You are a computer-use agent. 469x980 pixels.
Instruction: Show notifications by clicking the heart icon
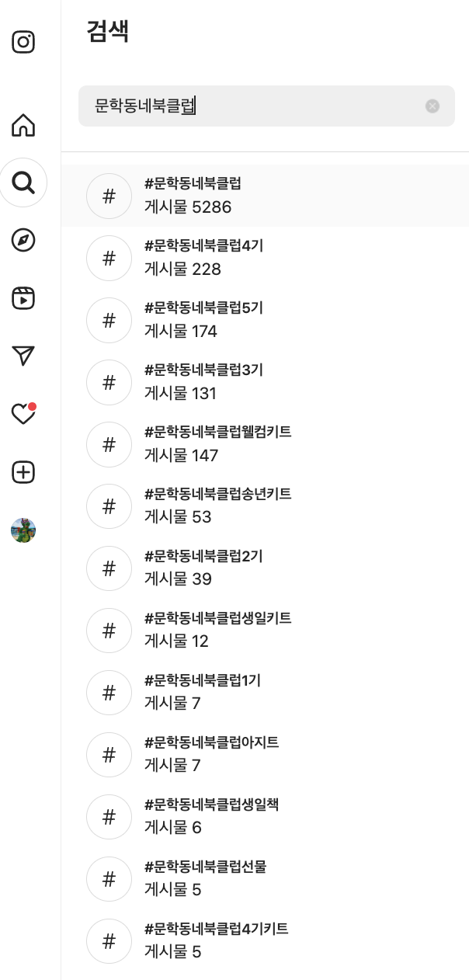[23, 414]
